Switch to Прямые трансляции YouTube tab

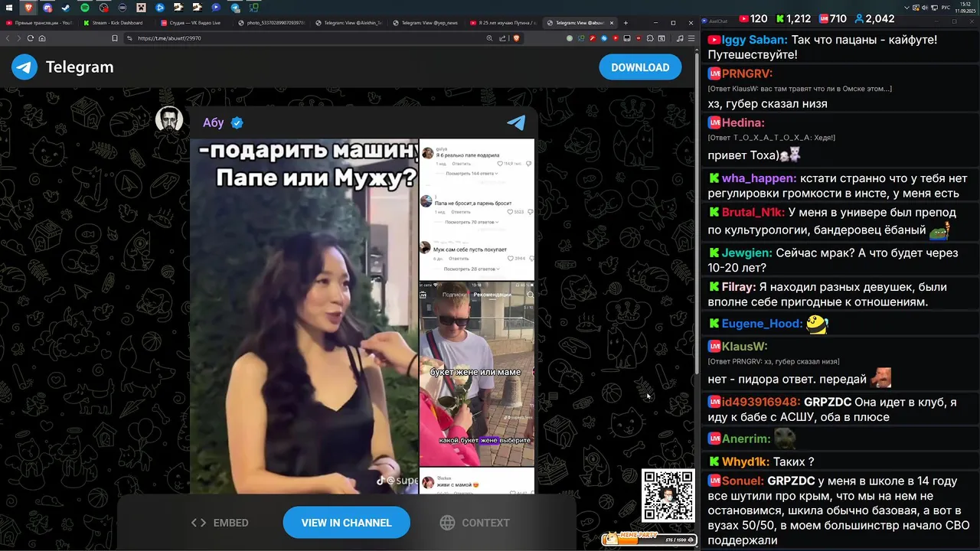coord(39,23)
